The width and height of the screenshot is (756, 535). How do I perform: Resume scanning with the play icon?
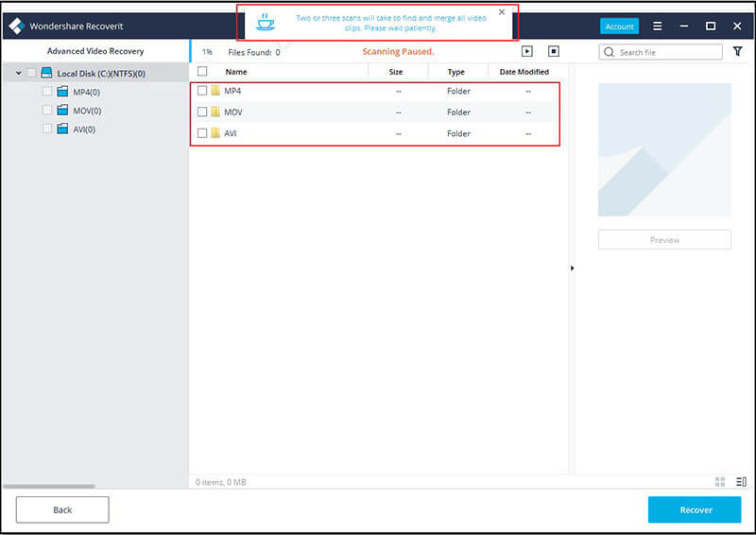pyautogui.click(x=527, y=51)
